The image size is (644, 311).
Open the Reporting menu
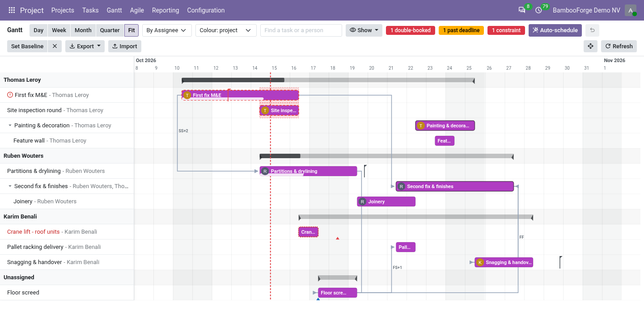point(165,10)
